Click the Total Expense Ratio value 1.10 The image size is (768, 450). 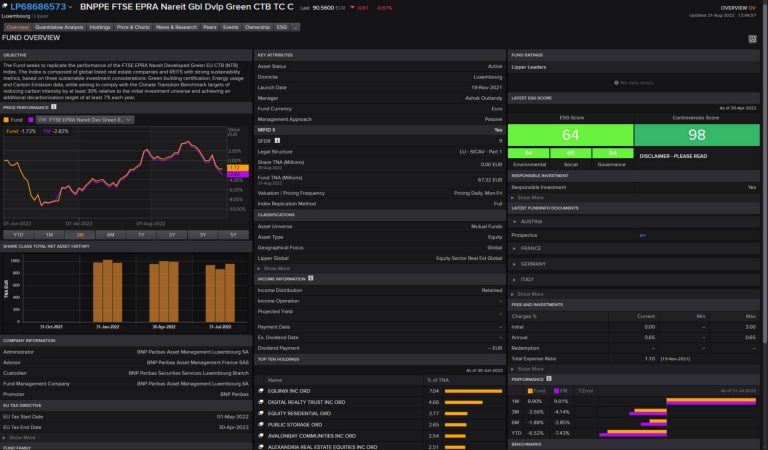[x=650, y=358]
